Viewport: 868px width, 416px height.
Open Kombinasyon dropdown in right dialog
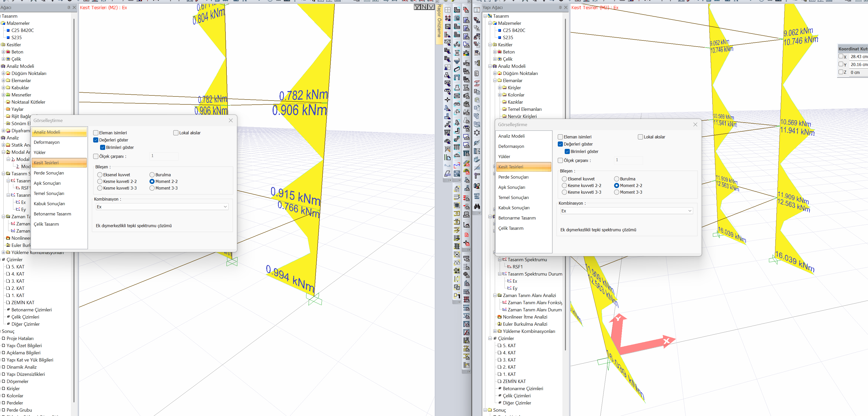(x=626, y=211)
